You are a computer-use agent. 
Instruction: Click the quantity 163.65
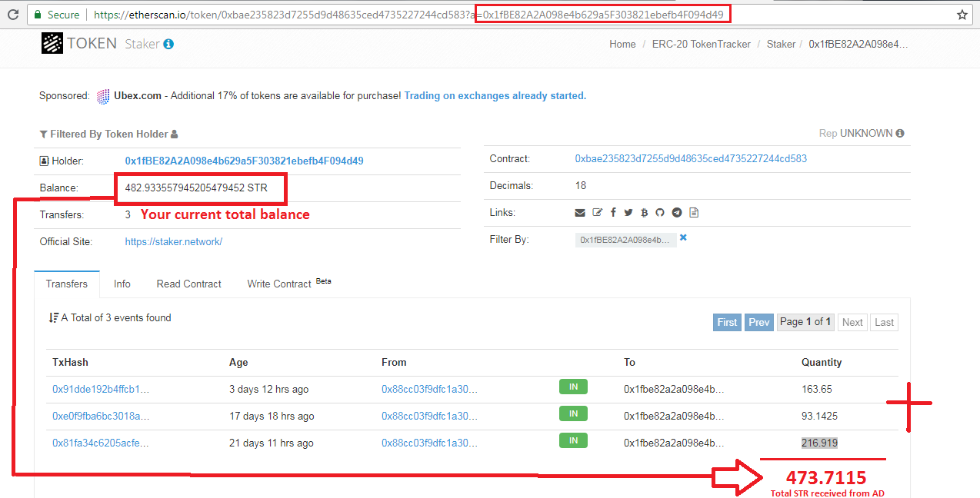pyautogui.click(x=817, y=389)
